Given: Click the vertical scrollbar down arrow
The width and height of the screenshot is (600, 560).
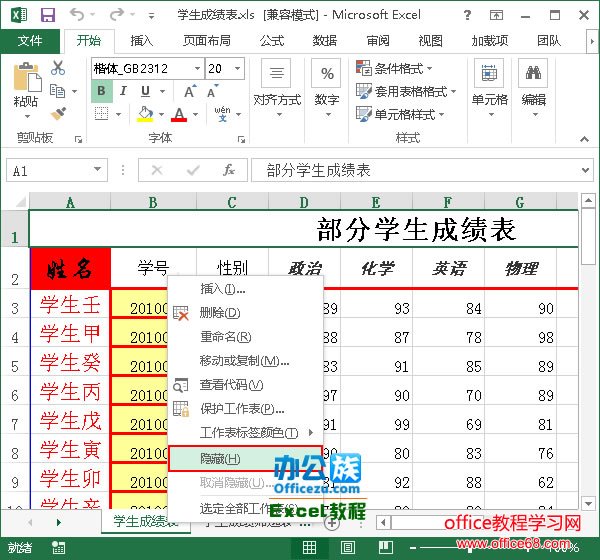Looking at the screenshot, I should [x=588, y=503].
